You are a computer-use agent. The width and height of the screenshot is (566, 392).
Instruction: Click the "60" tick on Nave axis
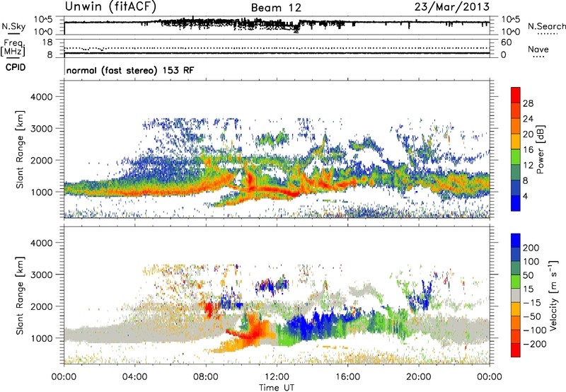506,42
